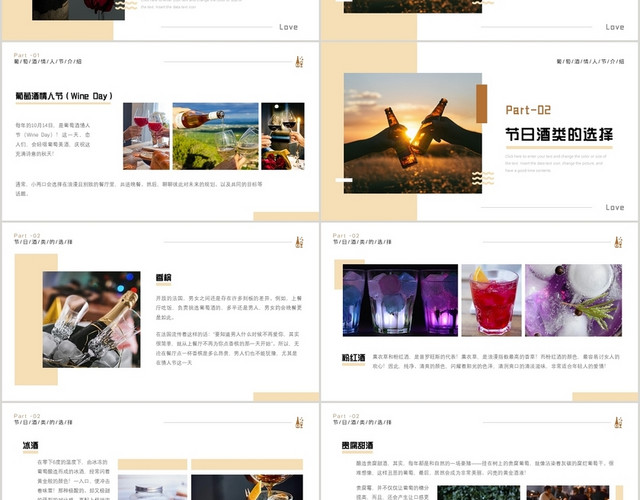Select first paragraph under 香槟 heading

coord(229,308)
